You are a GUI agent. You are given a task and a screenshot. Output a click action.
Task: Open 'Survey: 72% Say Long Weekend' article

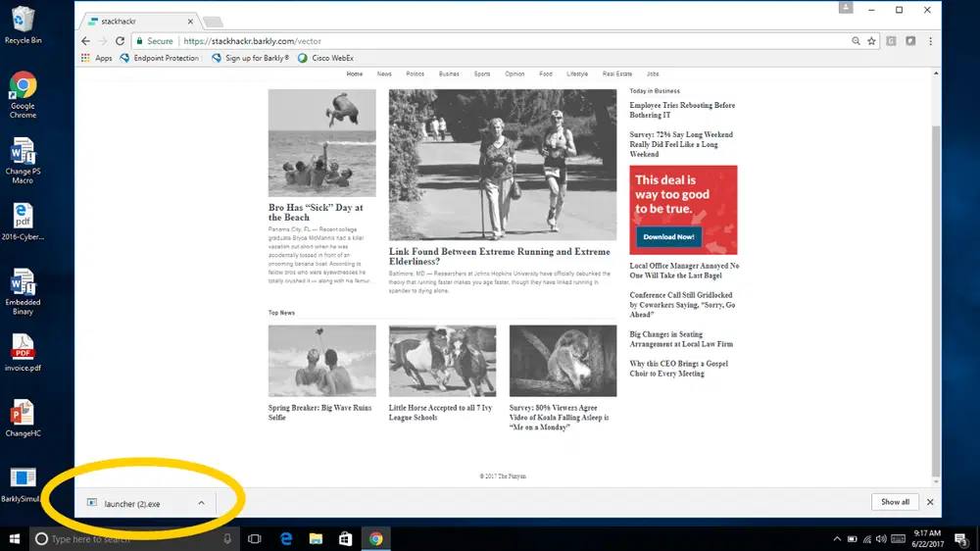coord(681,144)
